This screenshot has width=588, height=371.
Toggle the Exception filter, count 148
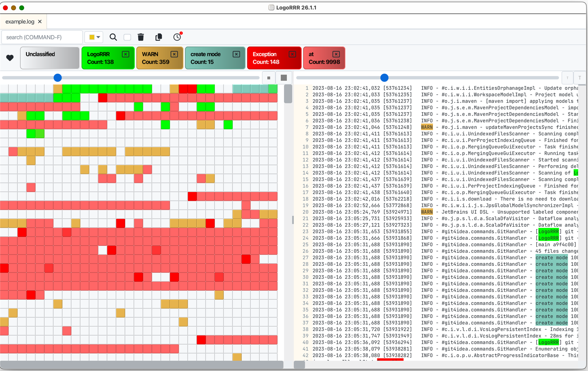click(274, 58)
